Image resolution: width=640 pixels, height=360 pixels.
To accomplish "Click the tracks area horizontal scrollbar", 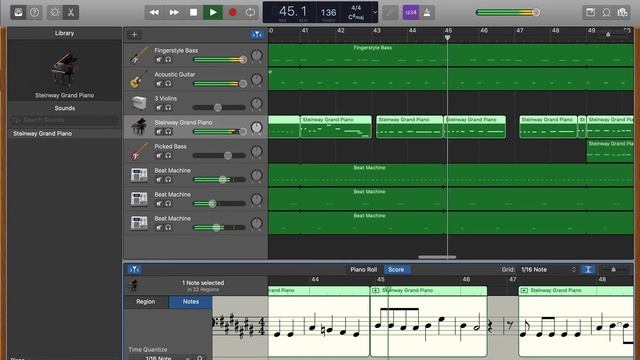I will [437, 257].
